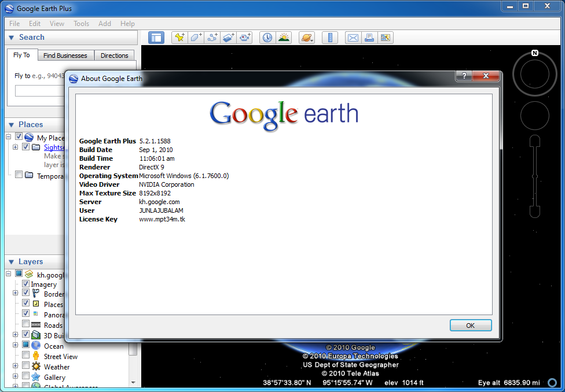Click the Move joystick circle

pos(535,116)
